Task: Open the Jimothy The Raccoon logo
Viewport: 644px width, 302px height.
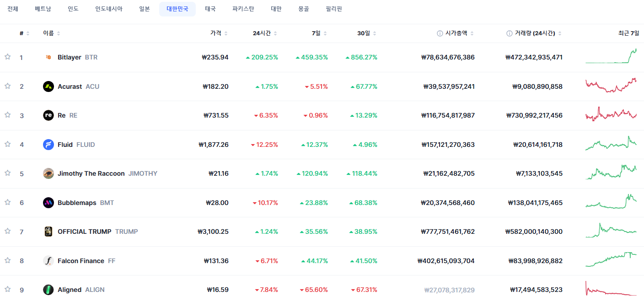Action: [48, 173]
